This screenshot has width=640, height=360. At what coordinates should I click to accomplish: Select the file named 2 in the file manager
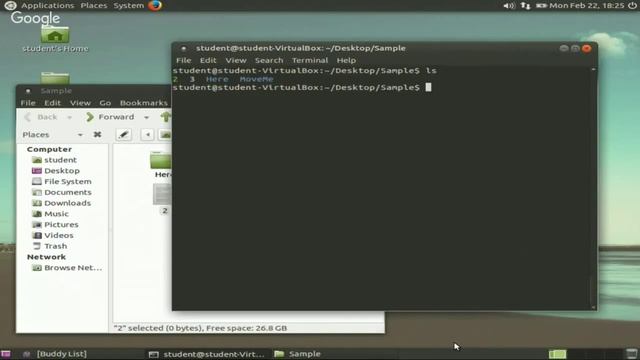tap(162, 199)
